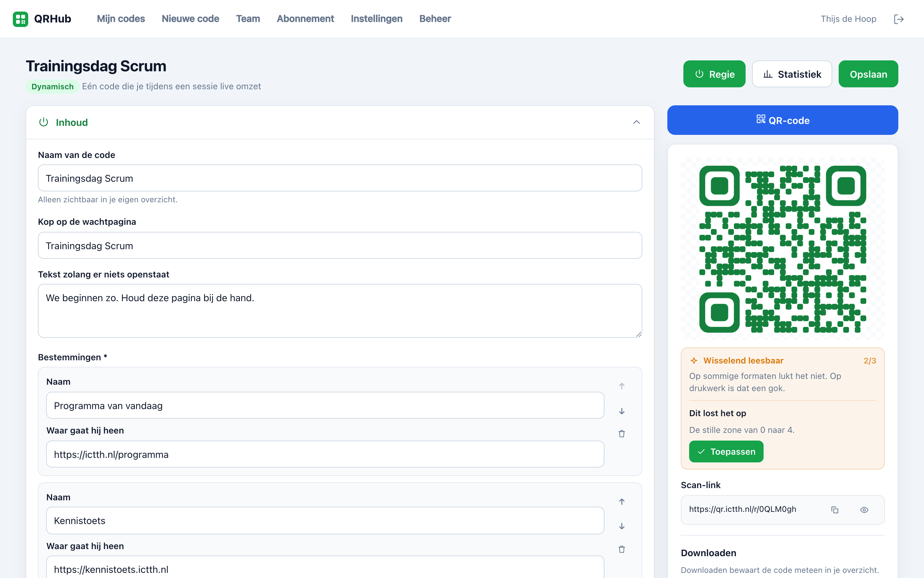This screenshot has height=578, width=924.
Task: Select the scan-link URL text
Action: [742, 509]
